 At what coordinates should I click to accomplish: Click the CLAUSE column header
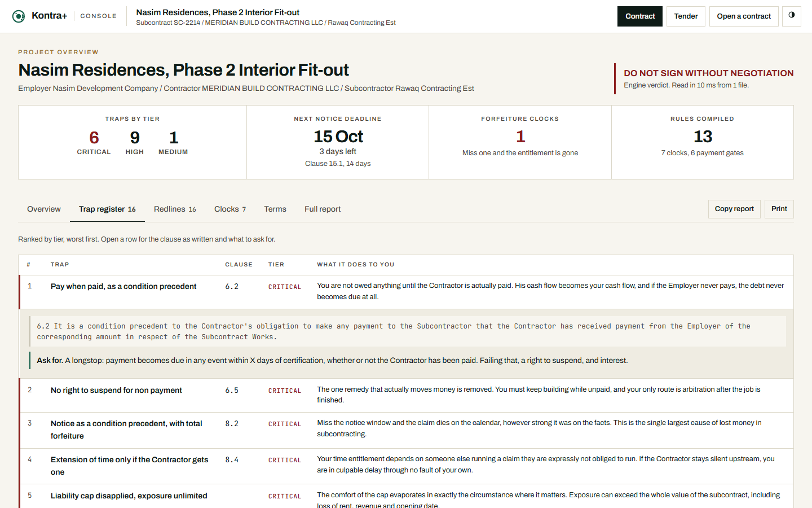239,264
